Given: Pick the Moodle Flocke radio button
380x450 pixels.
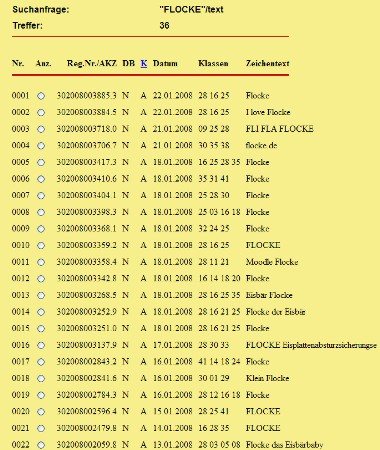Looking at the screenshot, I should tap(41, 262).
